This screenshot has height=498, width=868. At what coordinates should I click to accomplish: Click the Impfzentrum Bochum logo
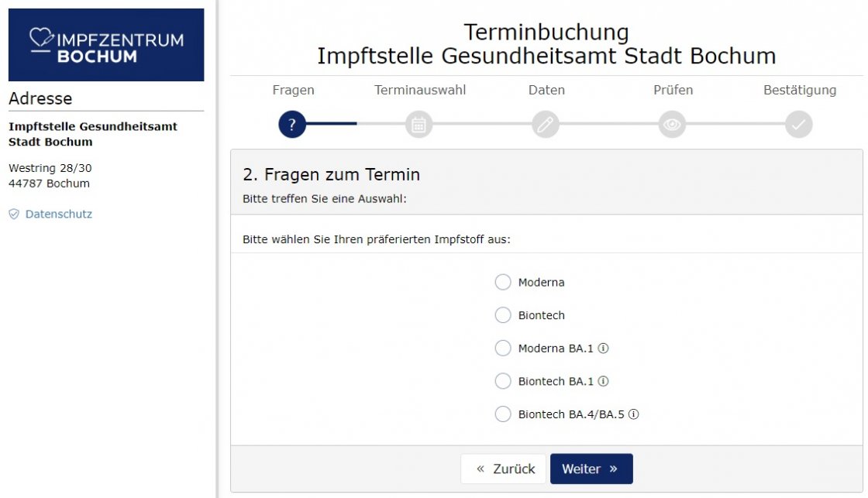[106, 45]
